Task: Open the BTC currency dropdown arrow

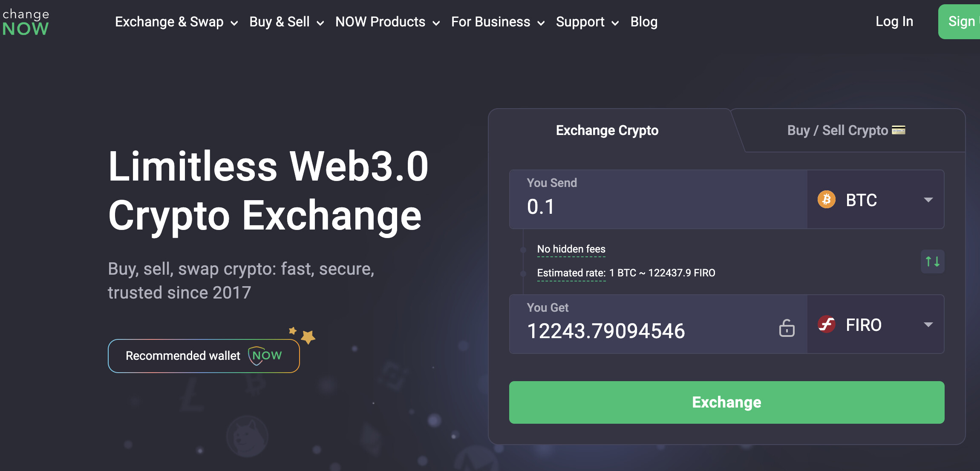Action: click(x=928, y=200)
